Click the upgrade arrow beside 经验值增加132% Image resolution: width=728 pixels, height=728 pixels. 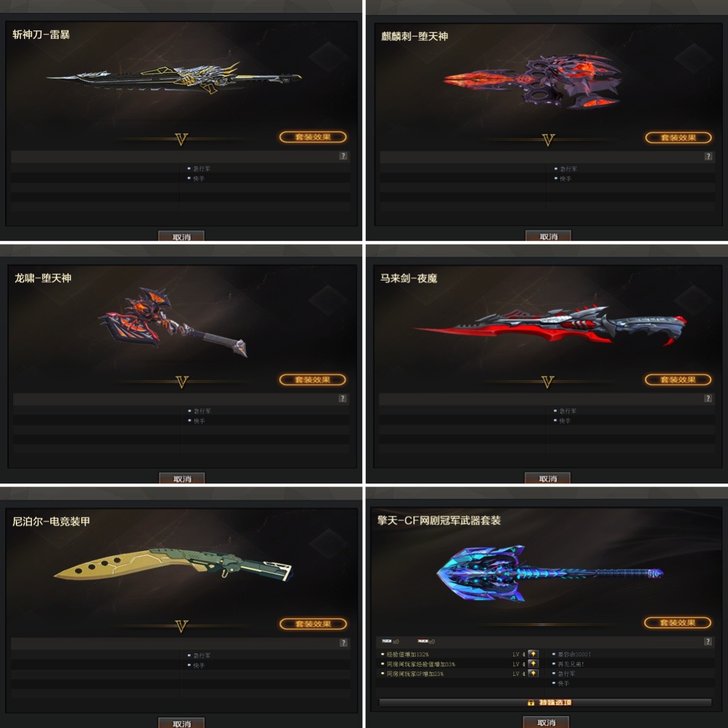coord(533,654)
